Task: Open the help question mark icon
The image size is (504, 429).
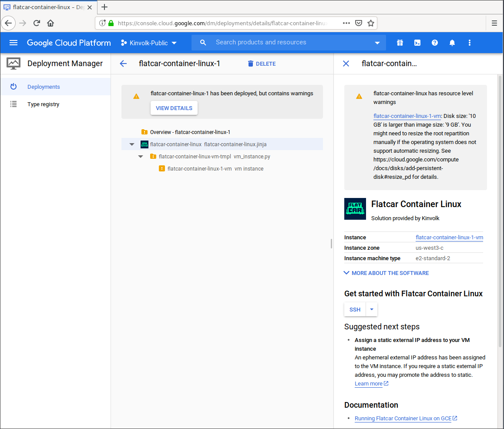Action: 434,43
